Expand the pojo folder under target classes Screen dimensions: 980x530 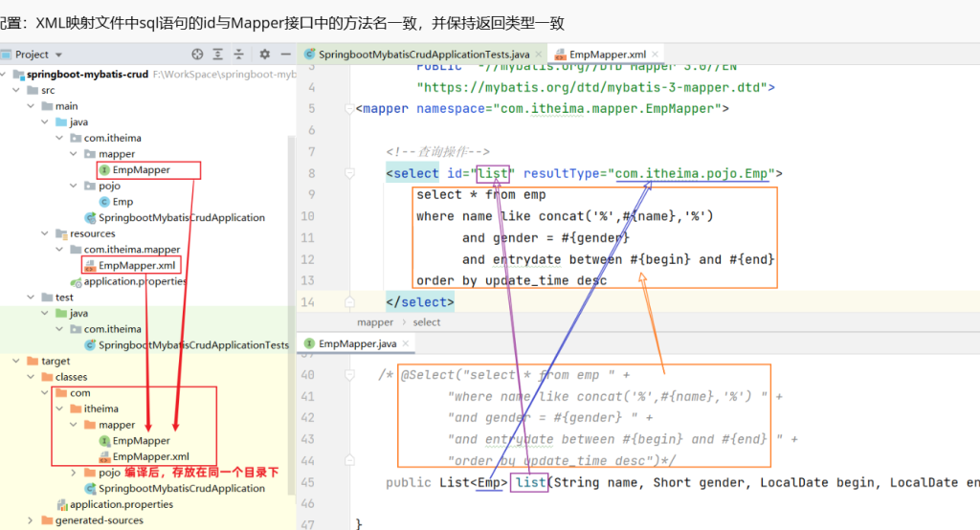74,473
